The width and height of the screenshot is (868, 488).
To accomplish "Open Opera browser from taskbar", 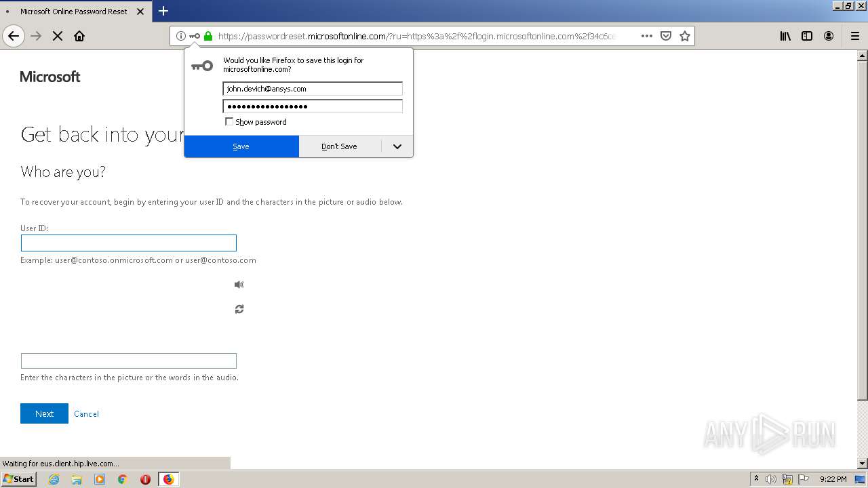I will point(145,479).
